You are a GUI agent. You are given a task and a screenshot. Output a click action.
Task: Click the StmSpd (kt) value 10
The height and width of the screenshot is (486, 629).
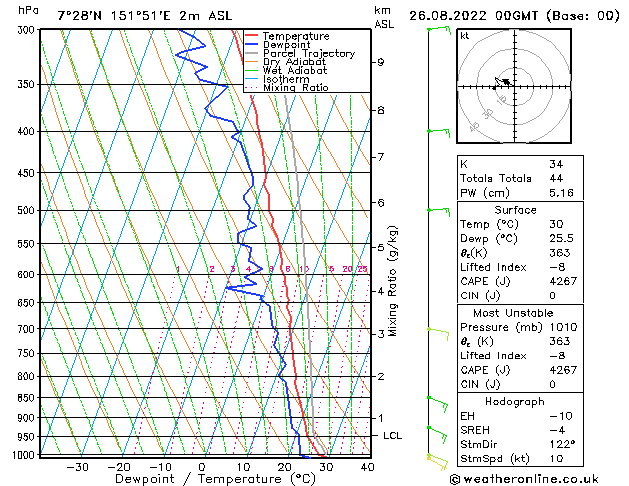click(556, 458)
